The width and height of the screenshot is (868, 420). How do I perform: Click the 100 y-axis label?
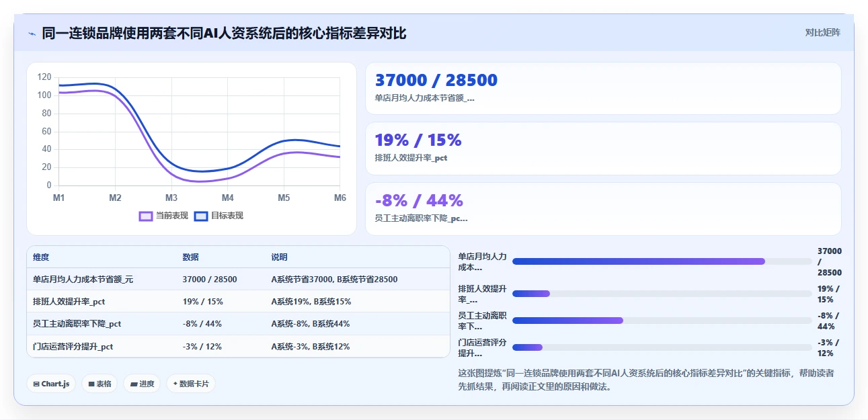point(44,95)
